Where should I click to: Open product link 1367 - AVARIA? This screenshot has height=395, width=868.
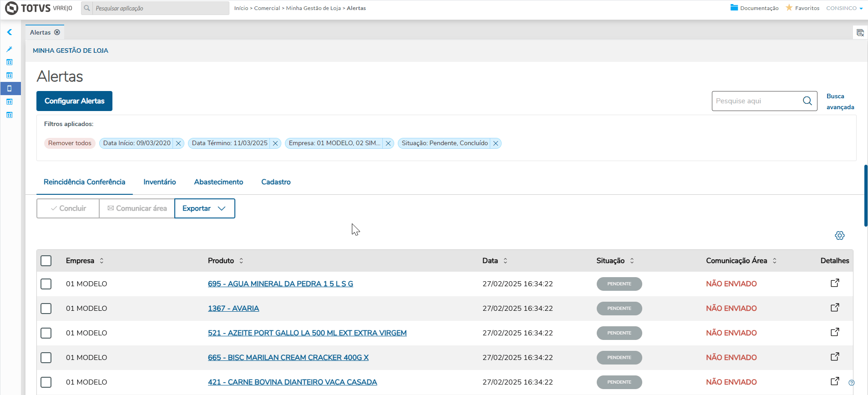click(x=233, y=309)
